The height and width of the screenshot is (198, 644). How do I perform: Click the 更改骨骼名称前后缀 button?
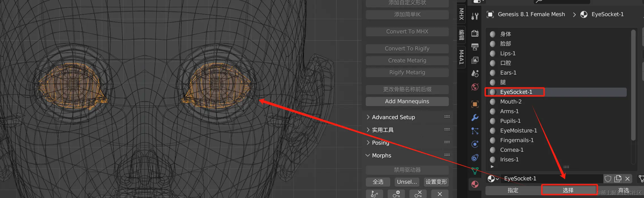407,89
